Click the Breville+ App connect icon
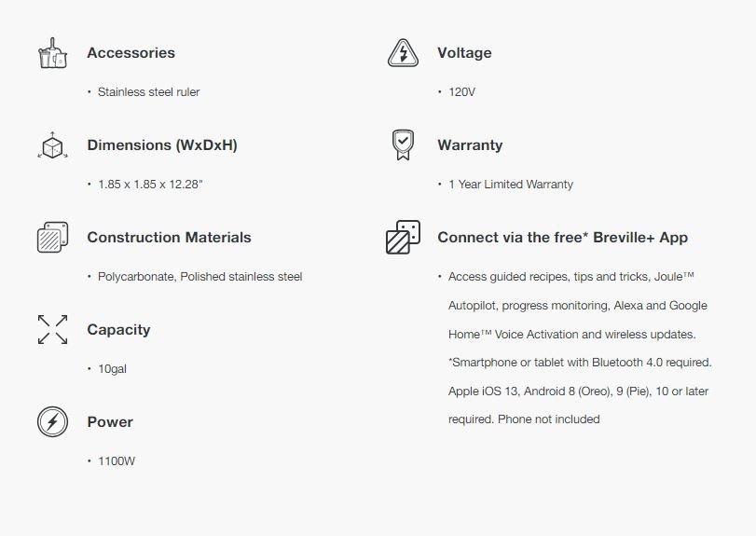Image resolution: width=756 pixels, height=536 pixels. (x=403, y=237)
